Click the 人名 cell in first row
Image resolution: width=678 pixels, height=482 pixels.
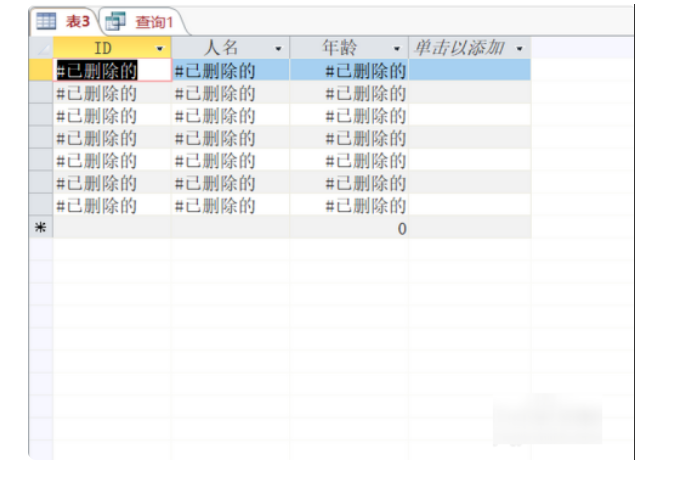coord(231,70)
